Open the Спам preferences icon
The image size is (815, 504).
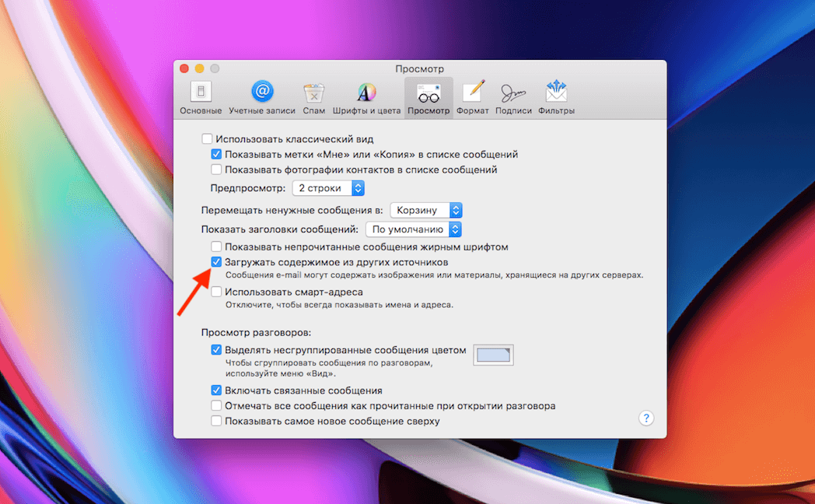pos(313,93)
